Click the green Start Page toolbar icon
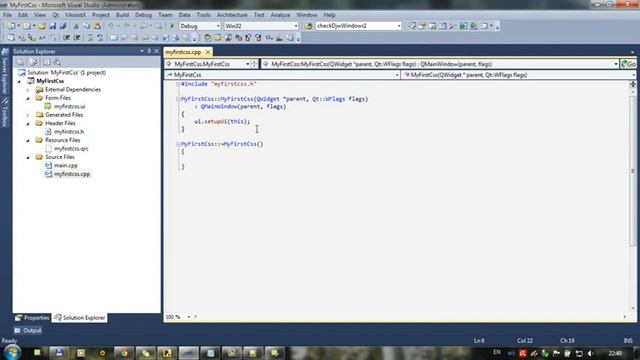640x360 pixels. [x=463, y=26]
